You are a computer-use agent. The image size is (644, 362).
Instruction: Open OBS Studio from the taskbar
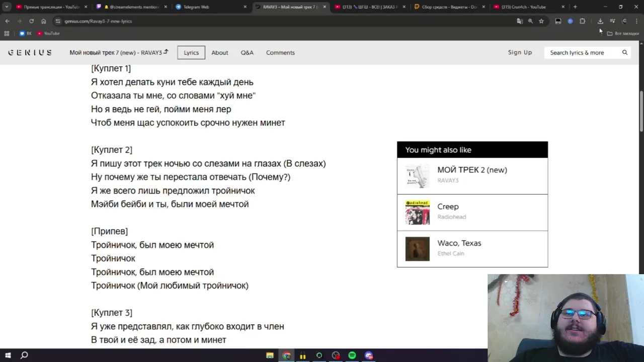(x=336, y=355)
